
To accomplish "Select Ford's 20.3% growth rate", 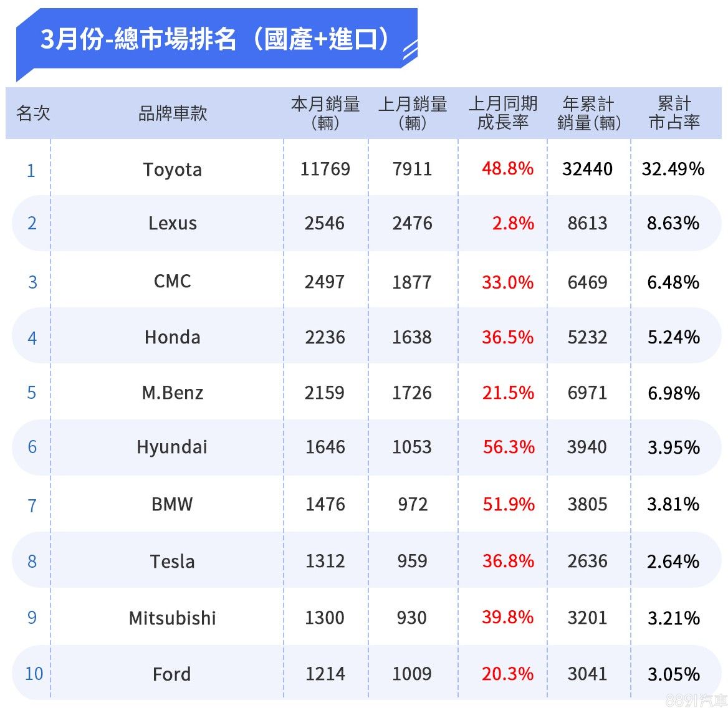I will (x=507, y=674).
